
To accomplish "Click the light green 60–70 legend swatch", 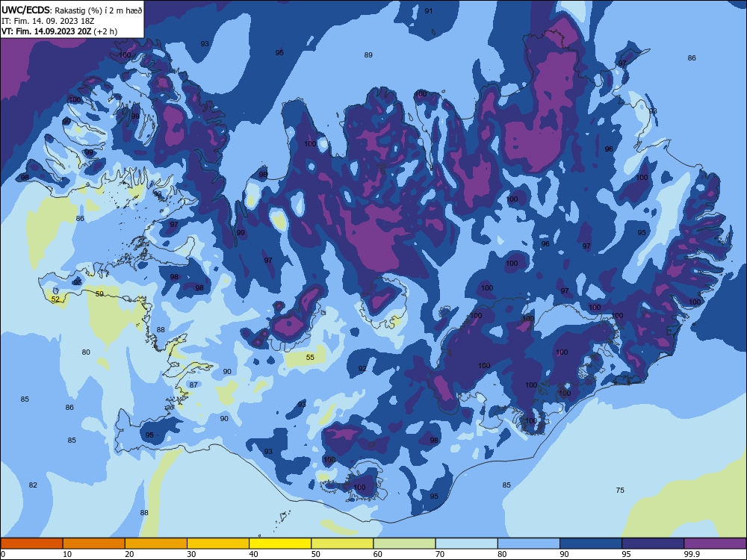I will pos(404,544).
